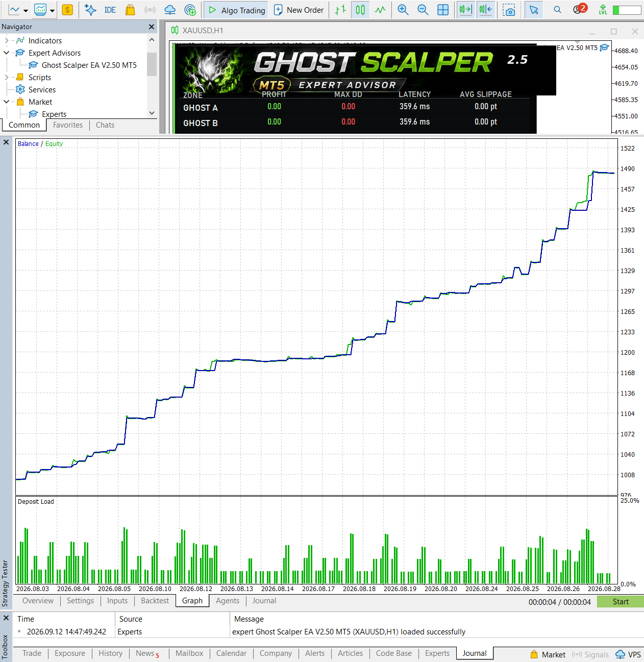
Task: Open the chart type line icon
Action: tap(14, 10)
